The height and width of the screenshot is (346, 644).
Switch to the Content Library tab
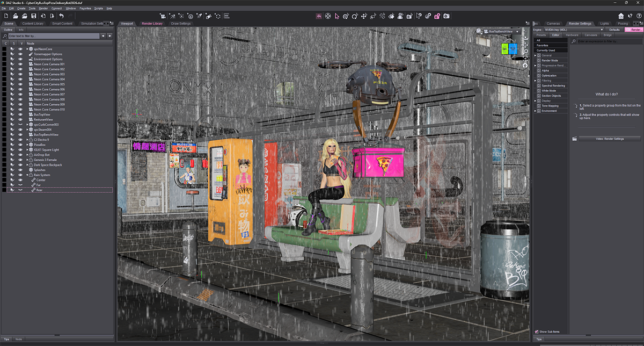[33, 24]
